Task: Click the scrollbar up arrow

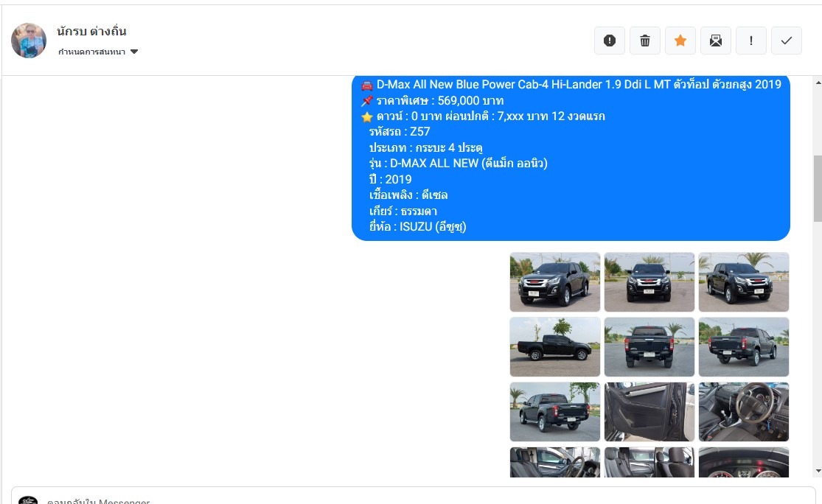Action: click(x=818, y=83)
